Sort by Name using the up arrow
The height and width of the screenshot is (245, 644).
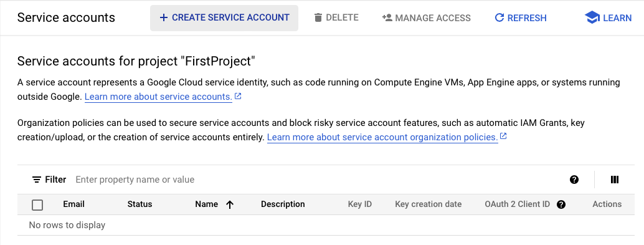[230, 204]
